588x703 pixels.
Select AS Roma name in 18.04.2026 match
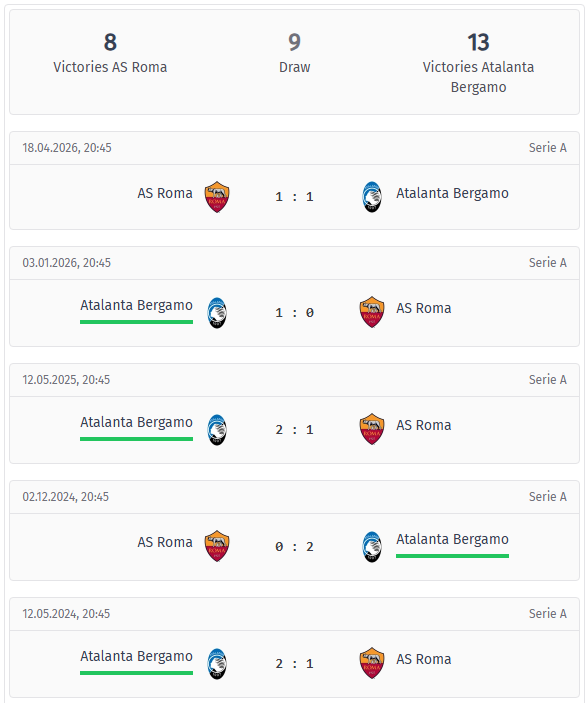pyautogui.click(x=165, y=193)
